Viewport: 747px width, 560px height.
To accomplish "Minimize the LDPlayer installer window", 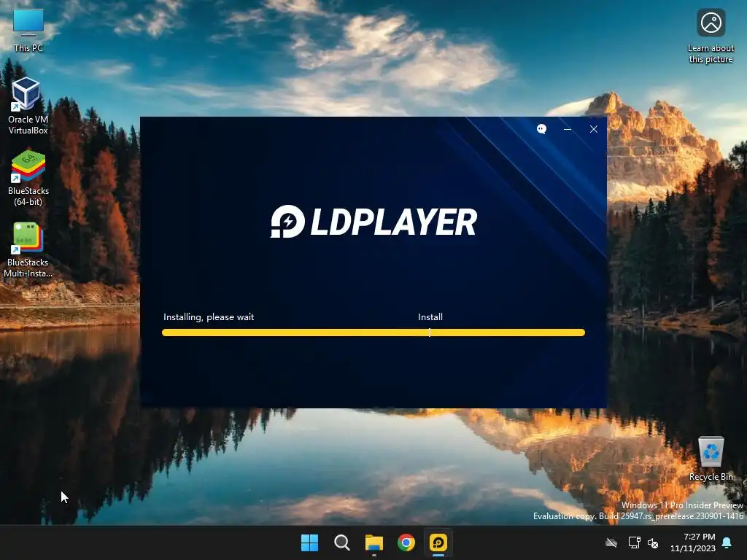I will pos(568,129).
